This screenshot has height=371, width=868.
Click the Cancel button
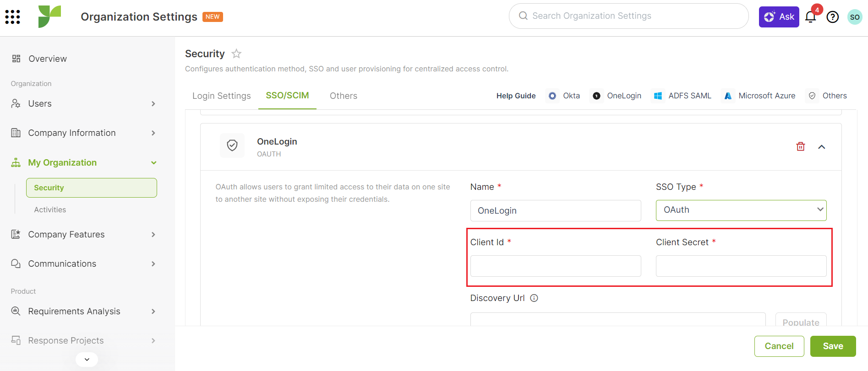[779, 346]
